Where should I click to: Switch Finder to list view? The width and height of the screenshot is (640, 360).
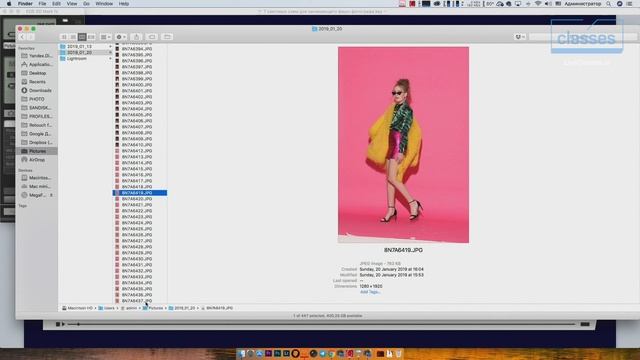[x=73, y=37]
